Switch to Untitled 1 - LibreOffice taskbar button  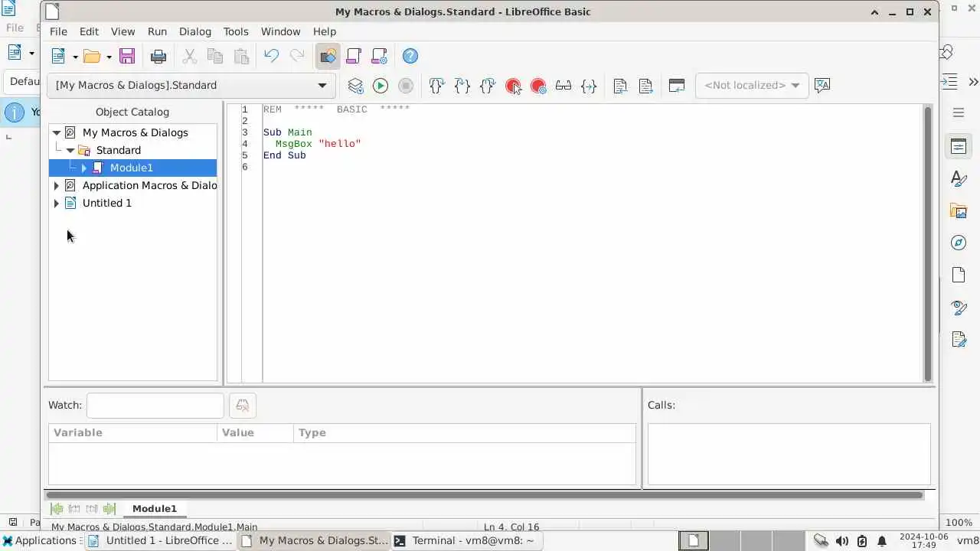pyautogui.click(x=160, y=540)
